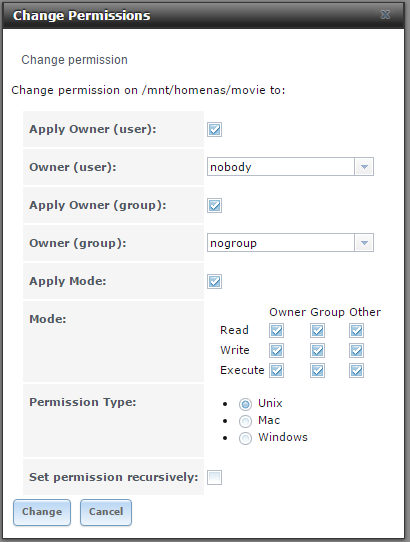Uncheck Other Execute permission
The image size is (410, 542).
point(356,371)
